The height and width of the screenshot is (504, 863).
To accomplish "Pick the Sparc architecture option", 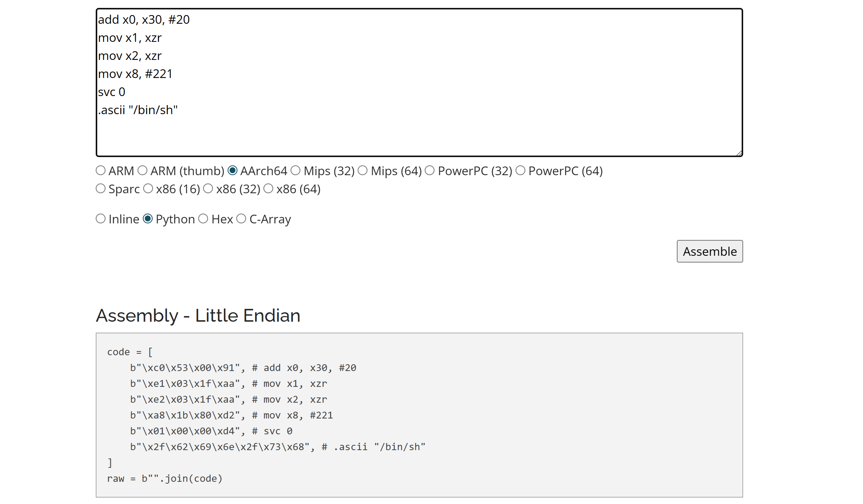I will (101, 189).
